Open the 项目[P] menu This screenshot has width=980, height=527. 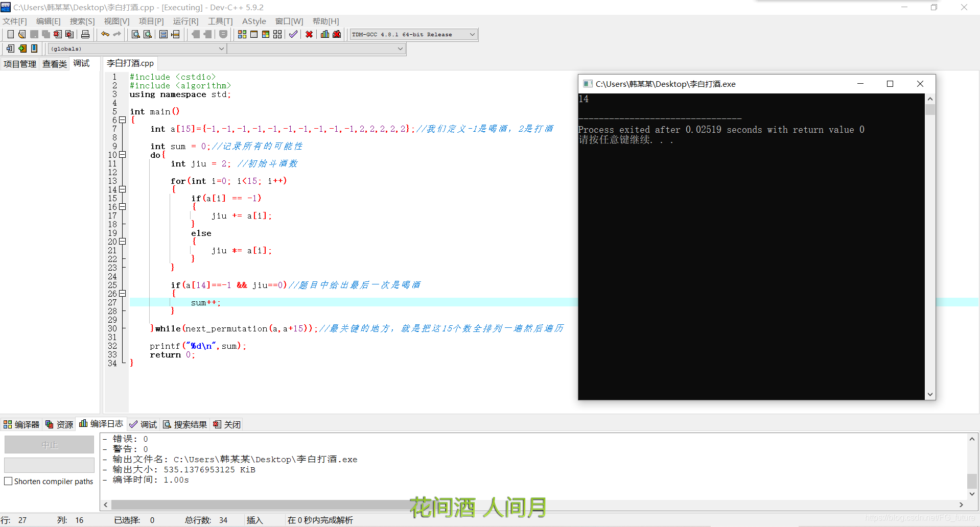pyautogui.click(x=151, y=21)
